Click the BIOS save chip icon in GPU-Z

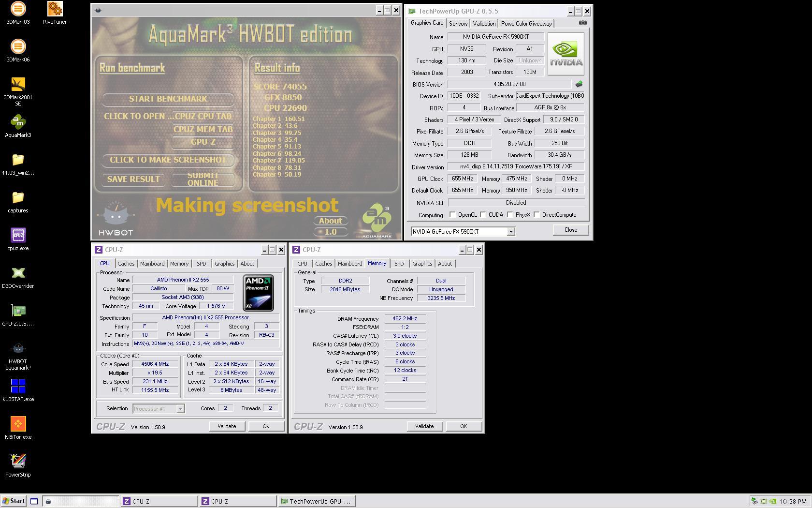(x=579, y=84)
